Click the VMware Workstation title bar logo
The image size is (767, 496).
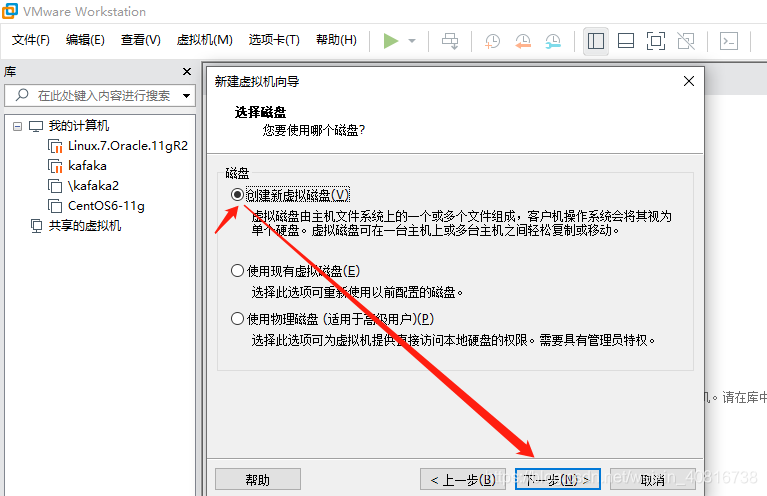(x=9, y=11)
